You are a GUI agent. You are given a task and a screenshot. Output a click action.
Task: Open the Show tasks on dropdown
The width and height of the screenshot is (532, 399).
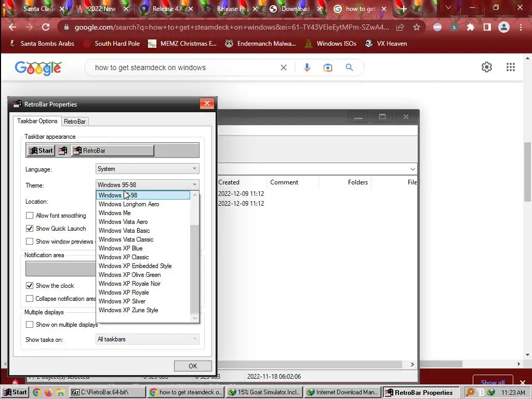pos(147,339)
